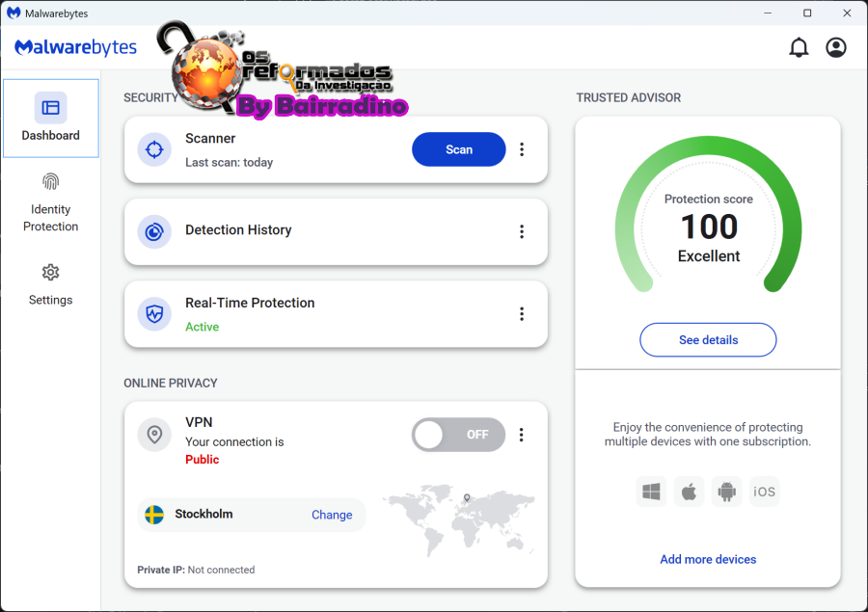This screenshot has width=868, height=612.
Task: Click the Real-Time Protection Active status
Action: point(203,327)
